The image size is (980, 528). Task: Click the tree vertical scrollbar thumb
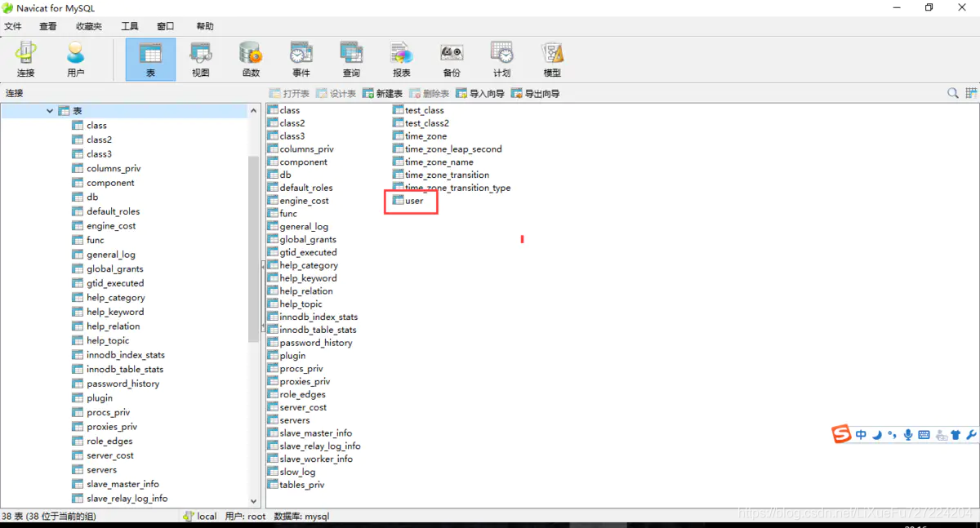click(253, 248)
